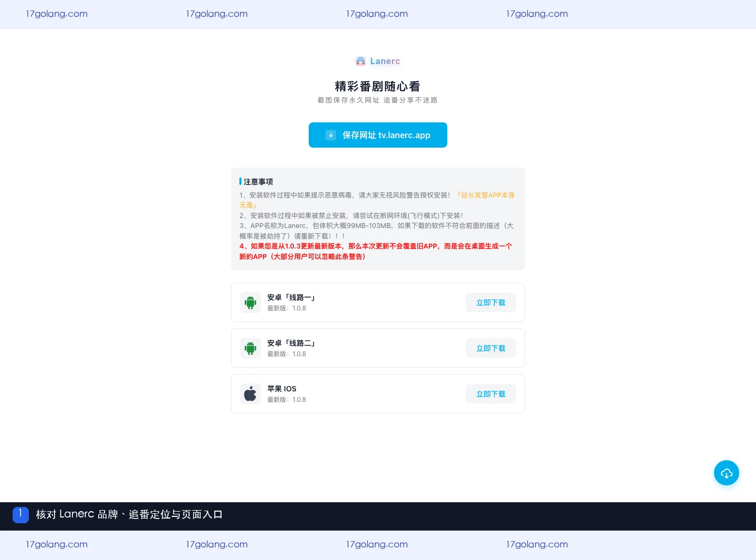
Task: Click the 苹果 IOS title text
Action: tap(282, 389)
